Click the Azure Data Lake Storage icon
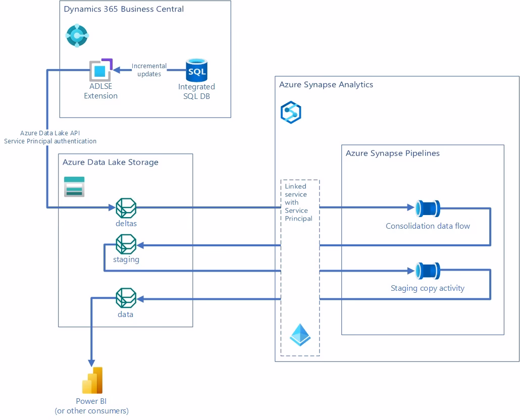 (74, 186)
